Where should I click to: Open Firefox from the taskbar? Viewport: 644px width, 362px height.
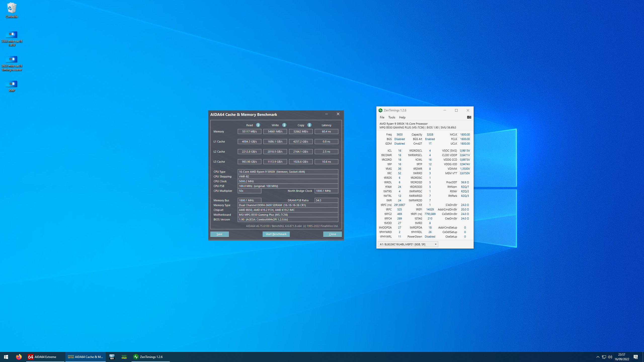point(19,357)
